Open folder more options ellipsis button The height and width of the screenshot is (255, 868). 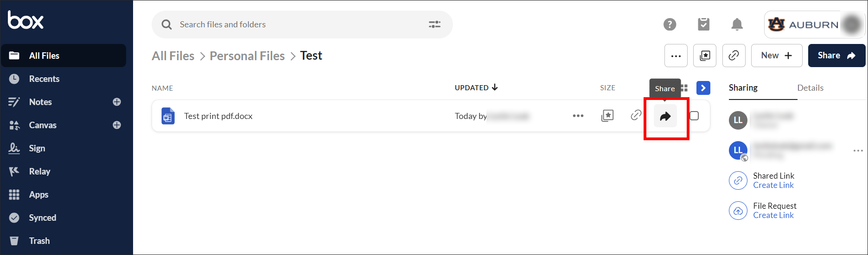(676, 56)
